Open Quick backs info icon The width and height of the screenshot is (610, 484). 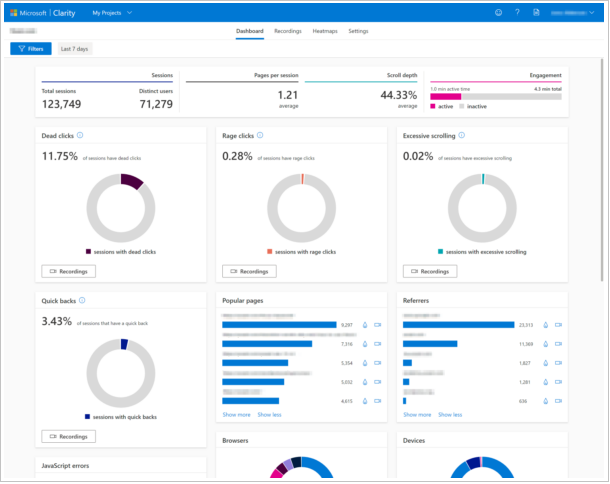tap(82, 300)
